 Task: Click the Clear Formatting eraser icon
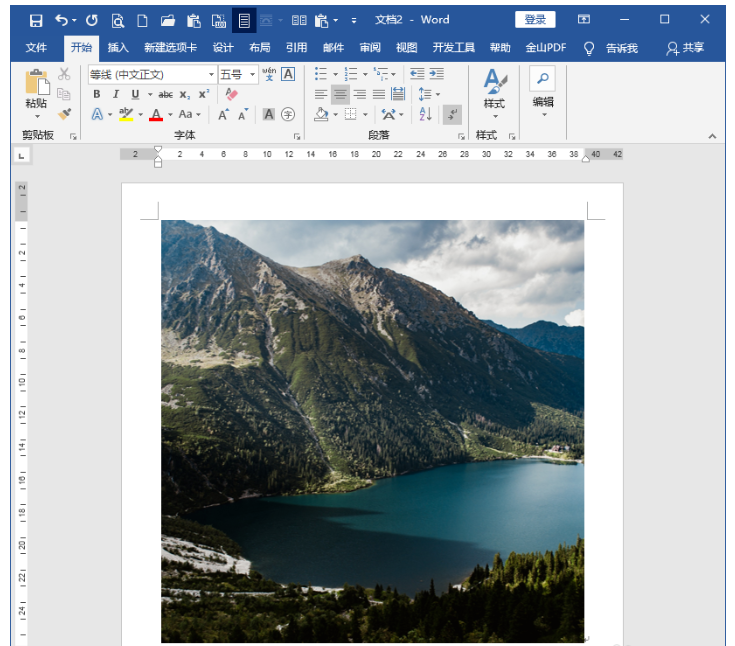(232, 94)
